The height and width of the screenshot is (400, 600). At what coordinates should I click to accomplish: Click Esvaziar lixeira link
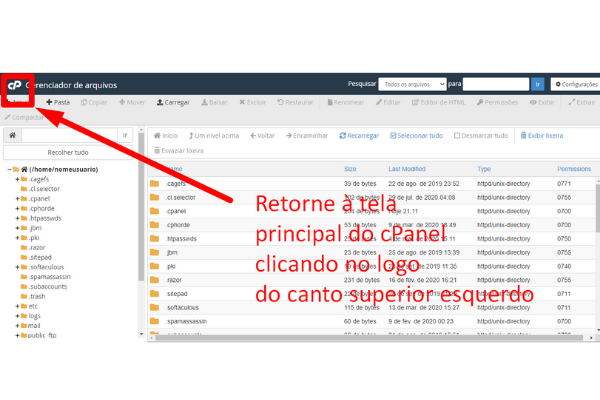tap(179, 150)
